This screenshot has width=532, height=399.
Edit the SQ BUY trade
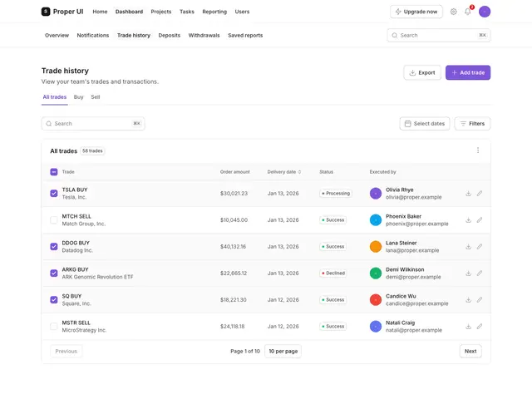479,299
